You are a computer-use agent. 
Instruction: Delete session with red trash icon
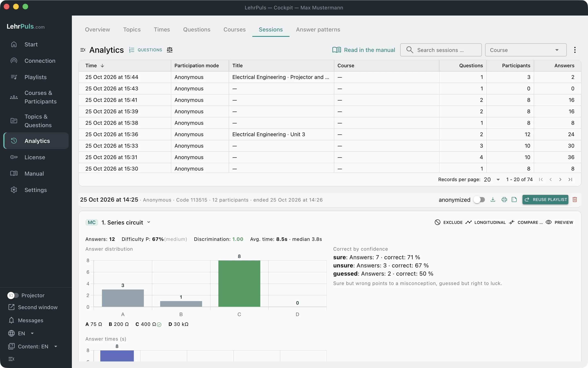(x=575, y=200)
